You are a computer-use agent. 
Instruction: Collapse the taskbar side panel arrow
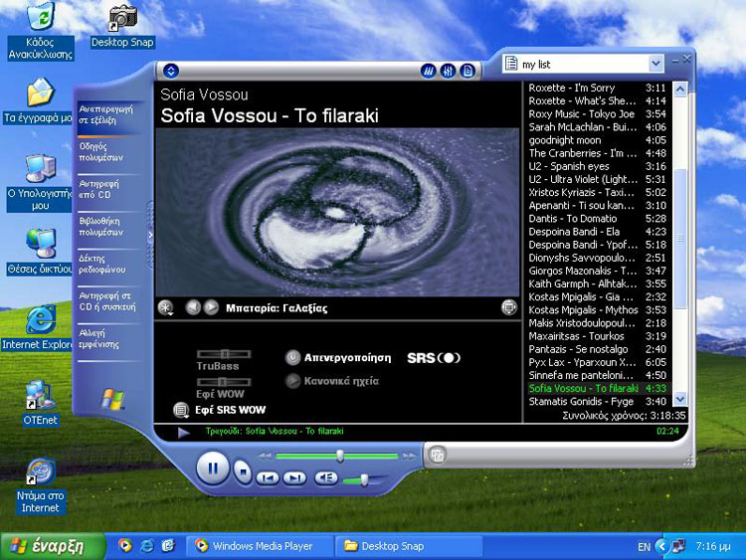[x=150, y=235]
